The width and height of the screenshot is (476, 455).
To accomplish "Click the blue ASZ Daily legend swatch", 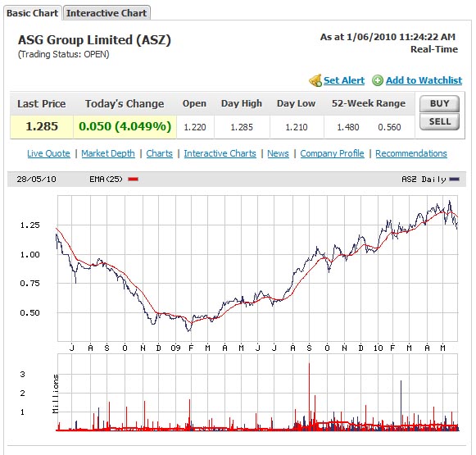I will click(x=455, y=180).
